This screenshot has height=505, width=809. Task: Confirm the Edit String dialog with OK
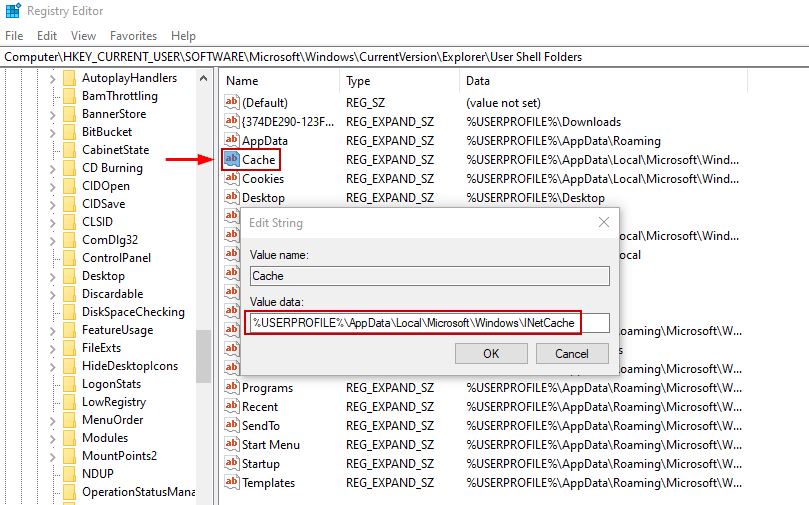tap(491, 353)
